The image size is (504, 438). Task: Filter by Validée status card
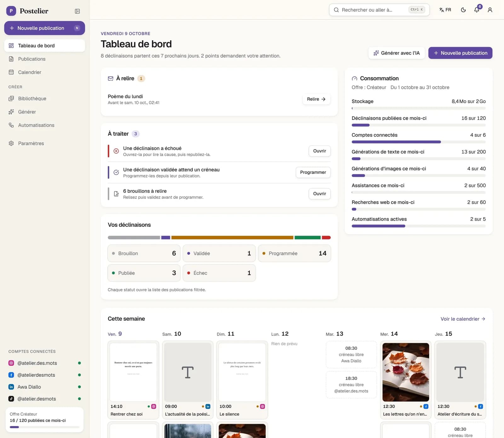pyautogui.click(x=219, y=253)
